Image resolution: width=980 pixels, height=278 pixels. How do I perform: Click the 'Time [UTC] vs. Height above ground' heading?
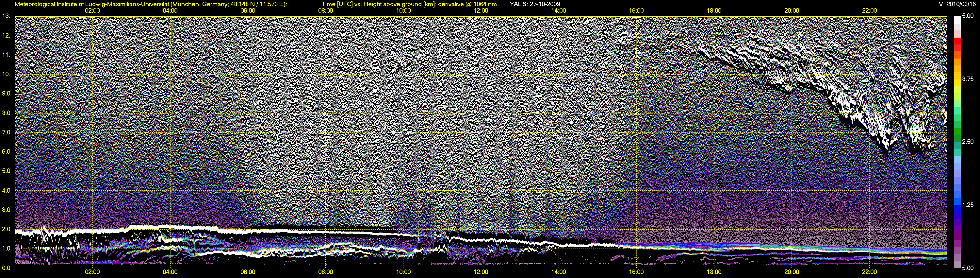pos(409,4)
